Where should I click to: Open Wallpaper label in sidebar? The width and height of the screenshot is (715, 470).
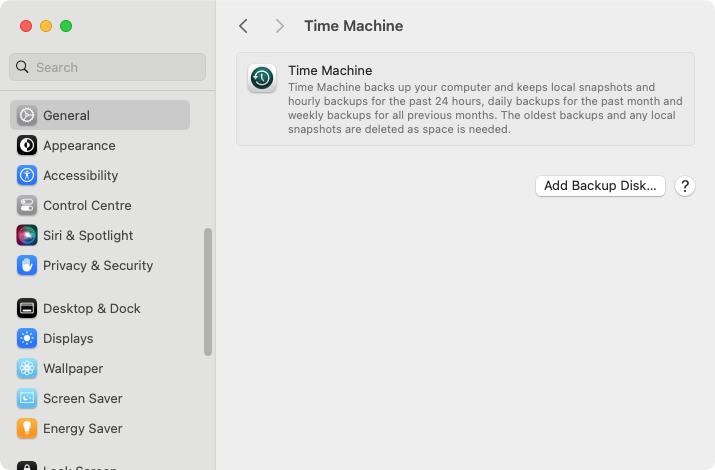[x=73, y=368]
